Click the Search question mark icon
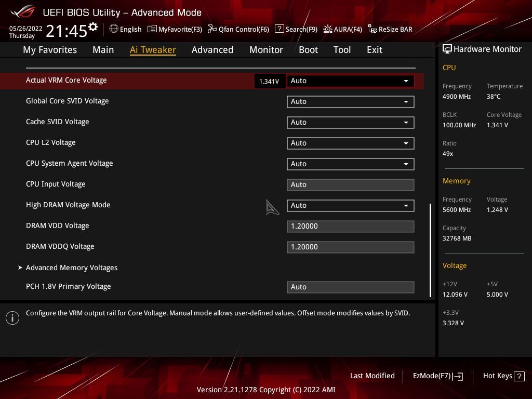This screenshot has width=532, height=399. tap(279, 29)
